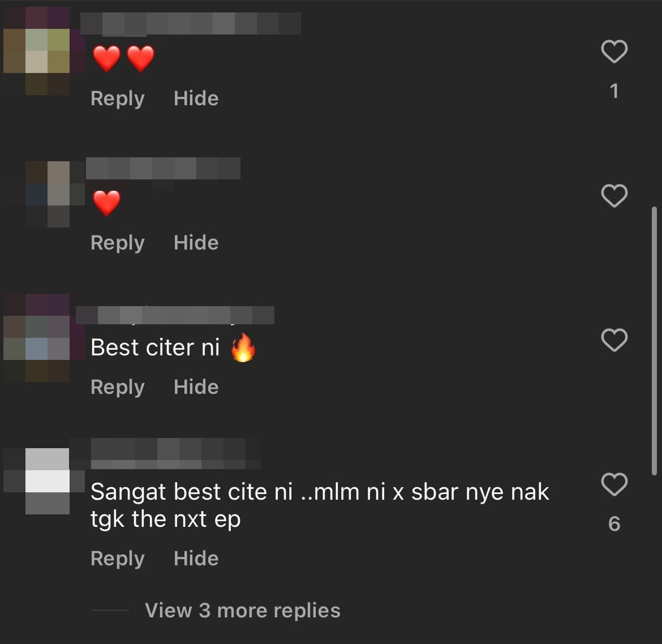Hide the "Best citer ni" comment

coord(196,387)
